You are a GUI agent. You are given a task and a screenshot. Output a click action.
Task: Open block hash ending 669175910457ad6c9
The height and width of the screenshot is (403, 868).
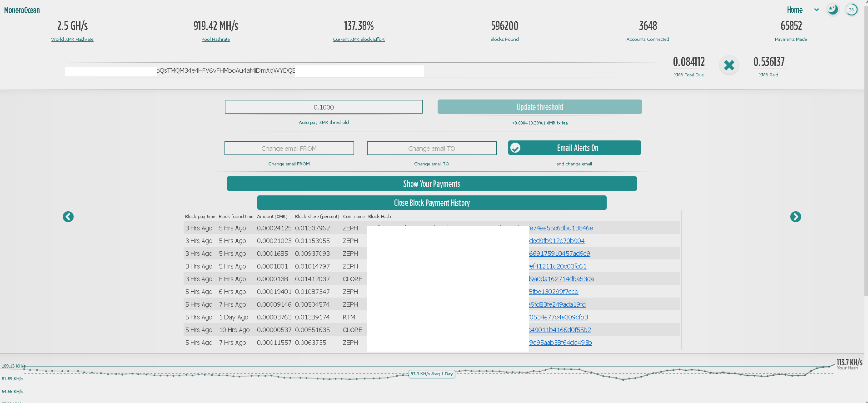tap(559, 254)
